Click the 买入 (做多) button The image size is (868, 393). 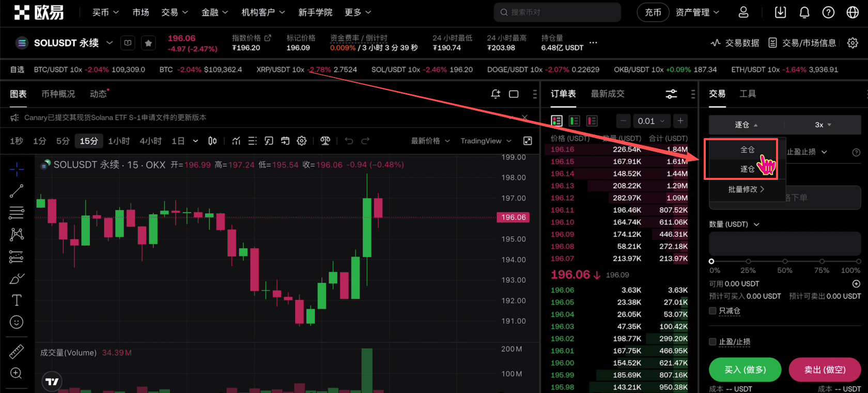click(745, 370)
